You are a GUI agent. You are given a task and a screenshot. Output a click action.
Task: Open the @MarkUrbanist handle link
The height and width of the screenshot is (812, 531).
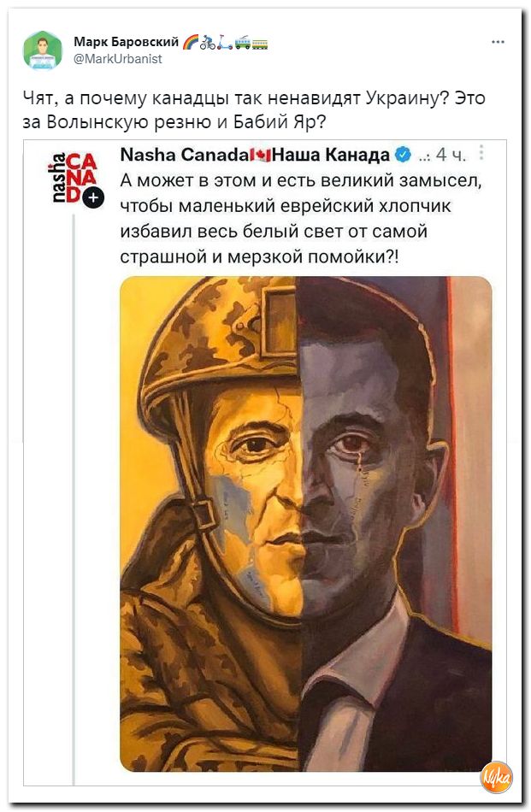coord(118,59)
